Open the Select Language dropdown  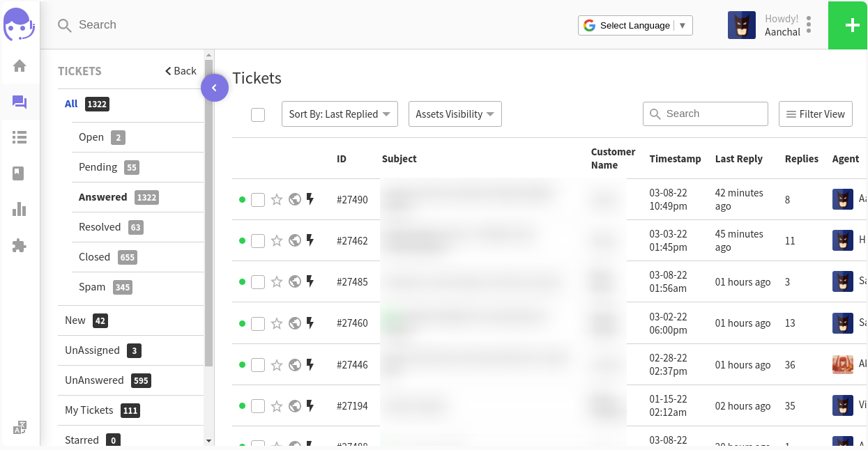point(634,25)
